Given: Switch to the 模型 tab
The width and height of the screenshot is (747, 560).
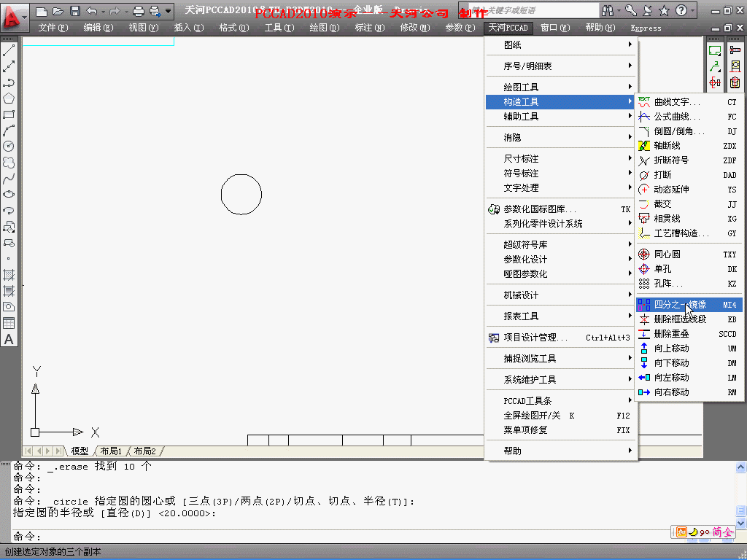Looking at the screenshot, I should coord(80,451).
